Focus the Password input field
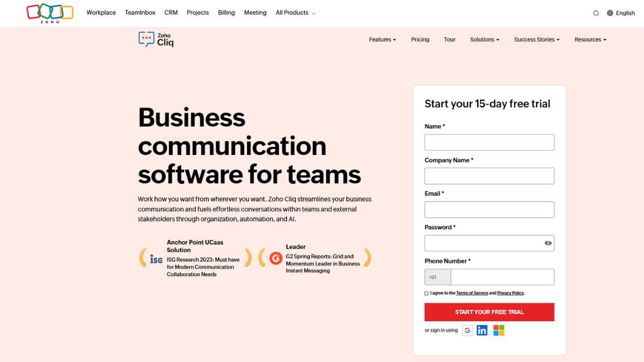The width and height of the screenshot is (644, 362). pos(489,243)
